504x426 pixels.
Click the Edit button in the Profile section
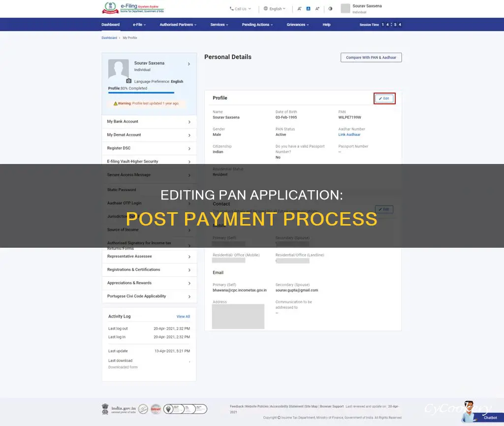[x=384, y=98]
